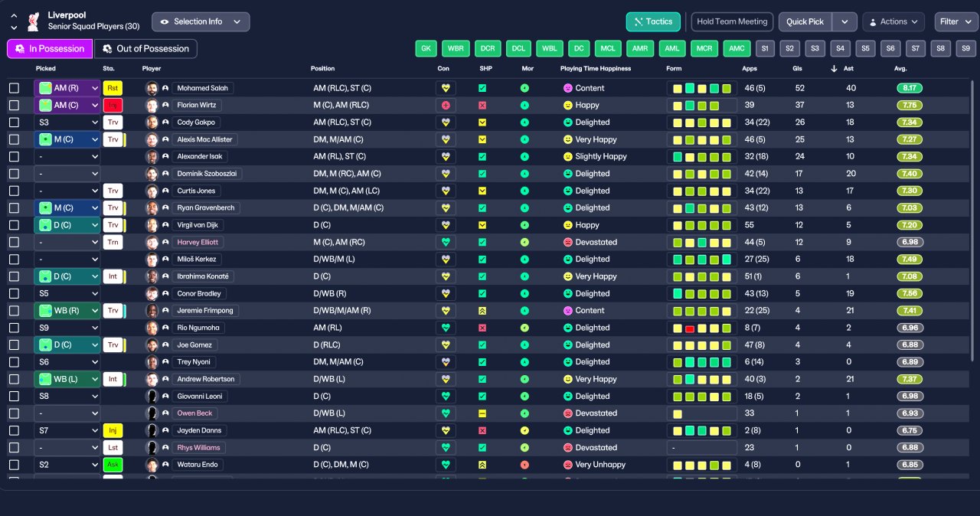
Task: Click Mohamed Salah's content face icon
Action: [567, 88]
